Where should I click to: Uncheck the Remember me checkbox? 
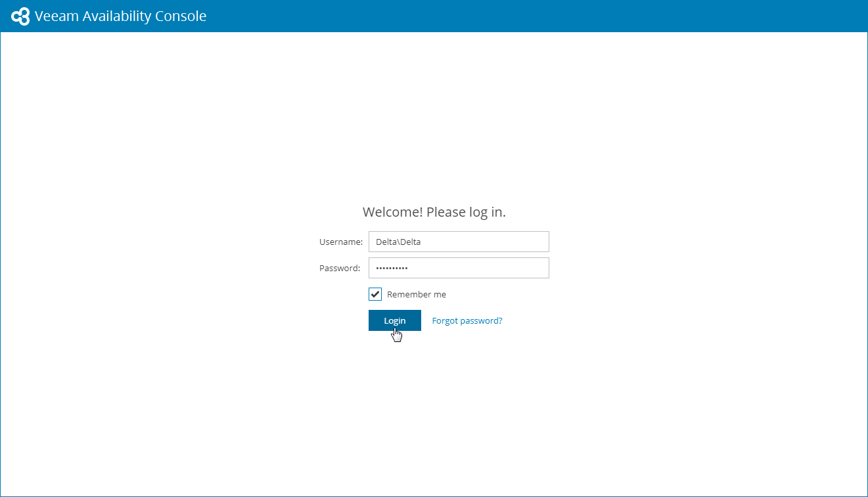(375, 294)
